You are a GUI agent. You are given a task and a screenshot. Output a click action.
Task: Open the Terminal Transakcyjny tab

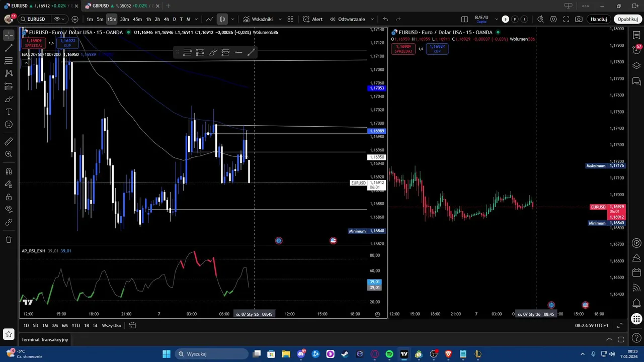(45, 339)
